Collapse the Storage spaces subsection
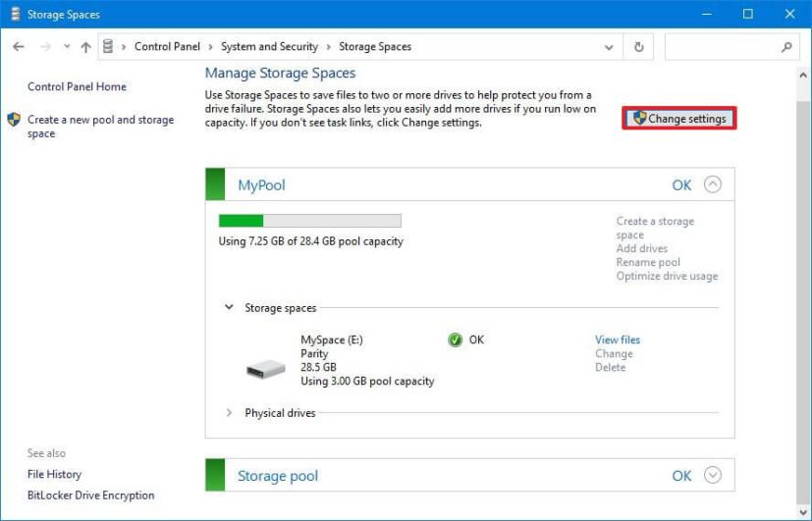 coord(229,307)
